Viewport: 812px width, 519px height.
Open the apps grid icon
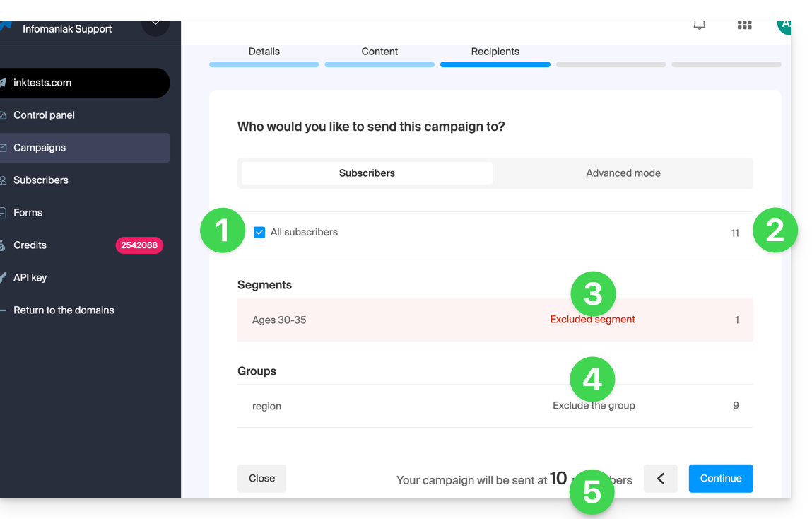click(744, 25)
